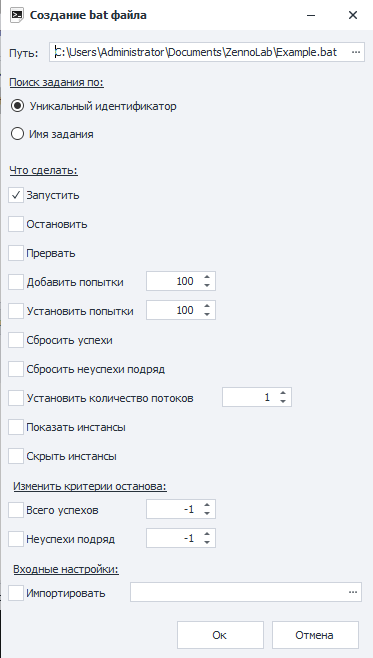Image resolution: width=373 pixels, height=658 pixels.
Task: Cancel with the Отмена button
Action: click(x=315, y=635)
